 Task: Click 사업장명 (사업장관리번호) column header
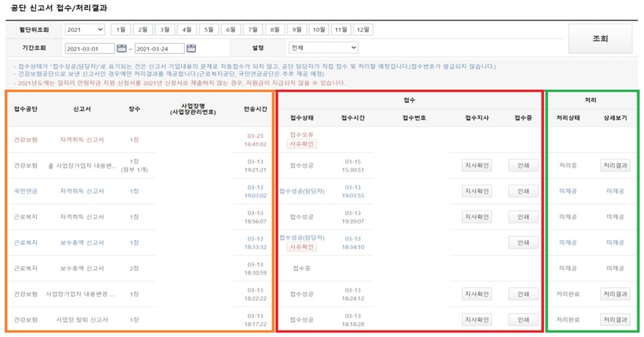193,109
